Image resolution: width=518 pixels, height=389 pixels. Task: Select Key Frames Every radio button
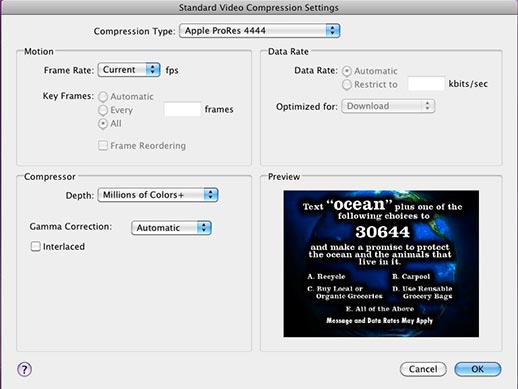coord(103,110)
